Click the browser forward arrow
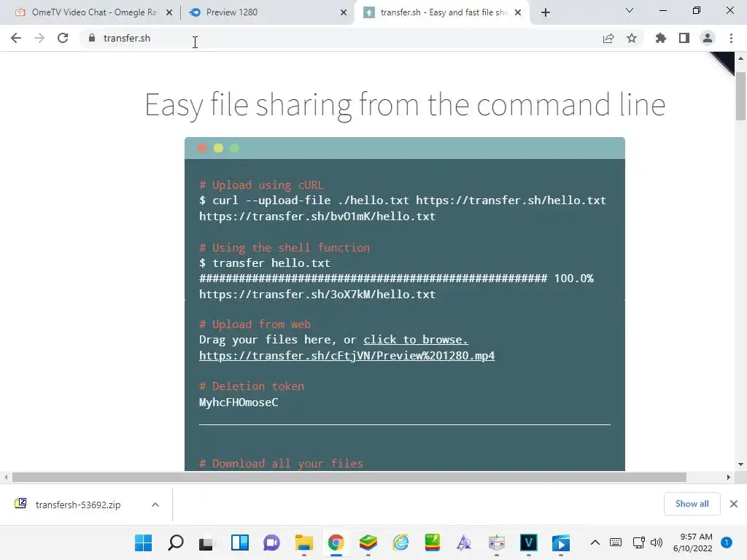This screenshot has height=560, width=747. [x=39, y=38]
